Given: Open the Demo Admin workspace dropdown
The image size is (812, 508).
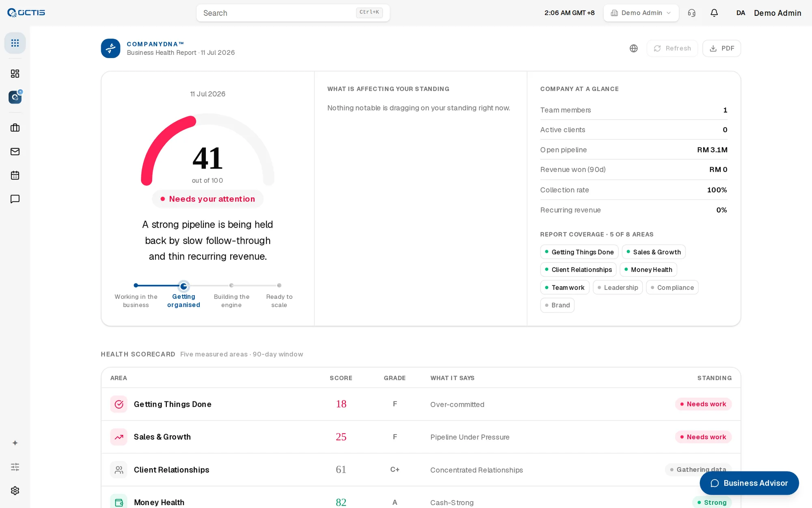Looking at the screenshot, I should pyautogui.click(x=641, y=13).
